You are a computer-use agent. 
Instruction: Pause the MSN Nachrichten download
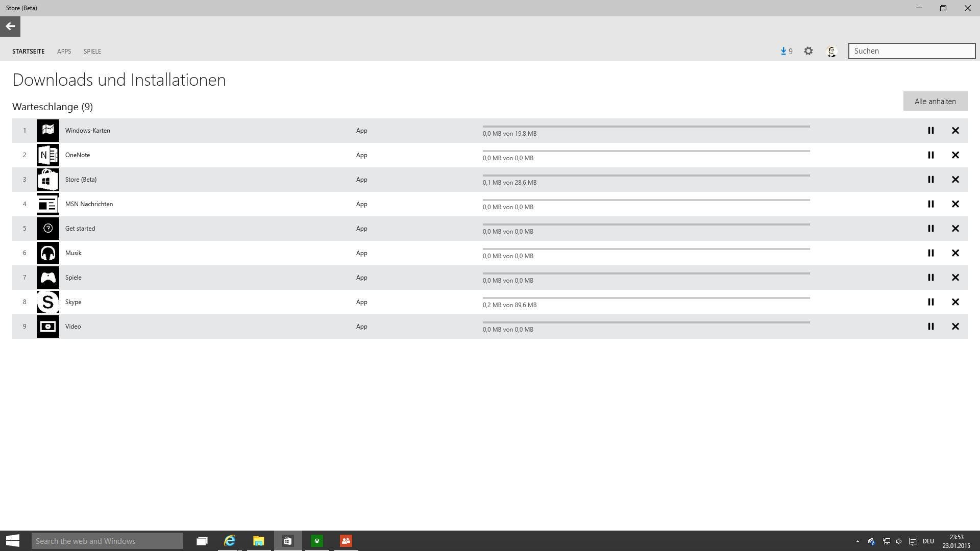click(x=931, y=204)
